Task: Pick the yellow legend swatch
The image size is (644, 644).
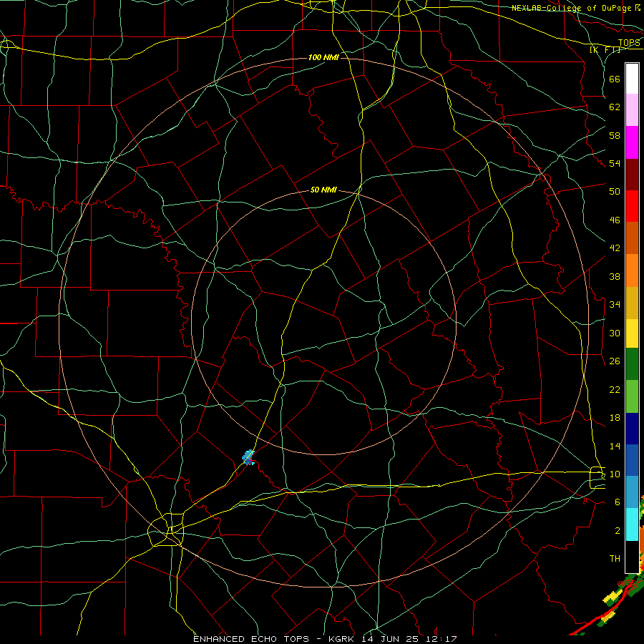Action: point(632,333)
